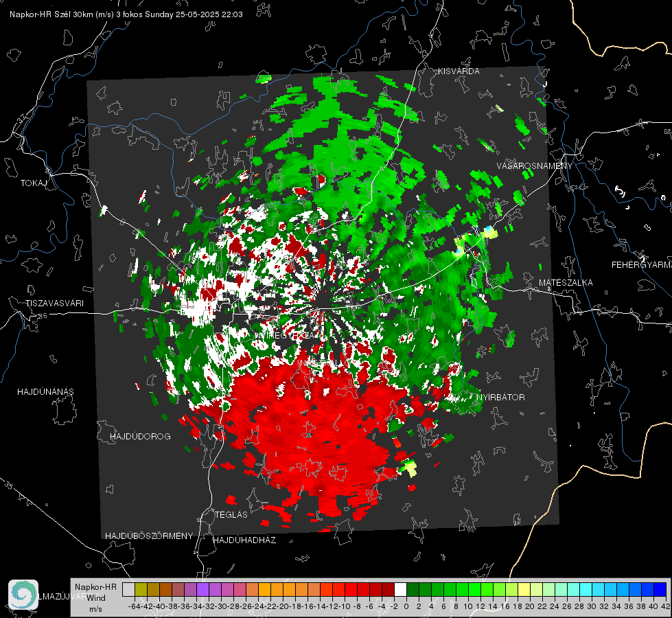Select the darkest green swatch between 0 and 2

(413, 590)
